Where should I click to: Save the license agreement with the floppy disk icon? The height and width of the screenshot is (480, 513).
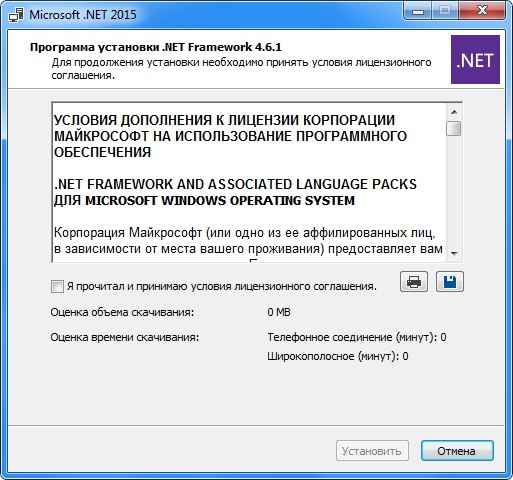[x=450, y=282]
